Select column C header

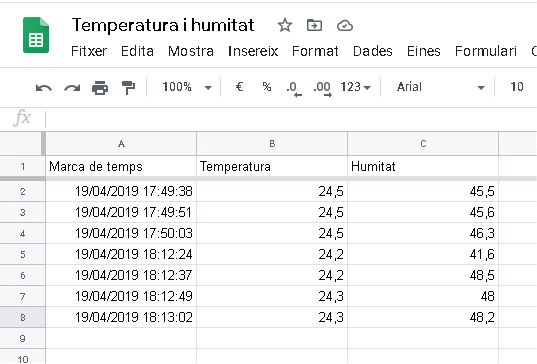[423, 144]
